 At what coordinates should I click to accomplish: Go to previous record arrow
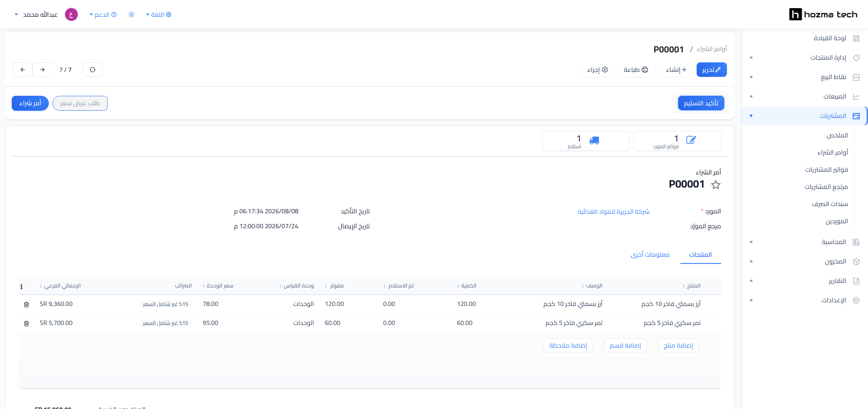[x=42, y=70]
